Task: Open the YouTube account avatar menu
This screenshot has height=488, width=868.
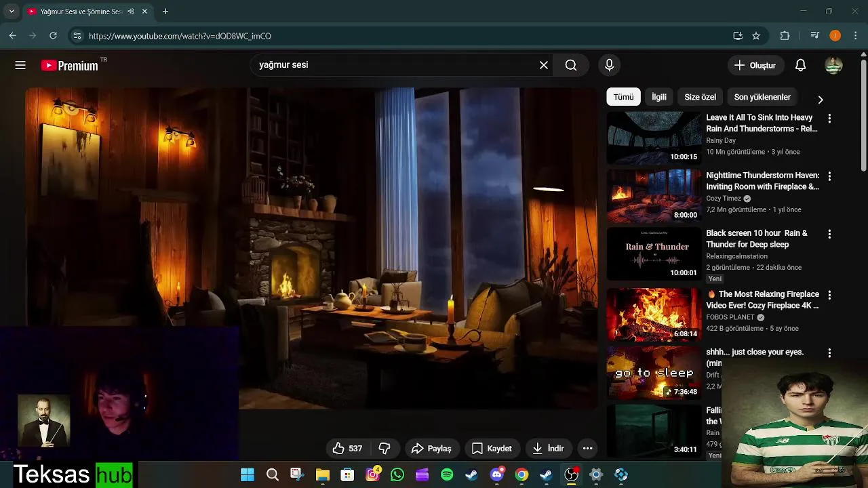Action: [833, 65]
